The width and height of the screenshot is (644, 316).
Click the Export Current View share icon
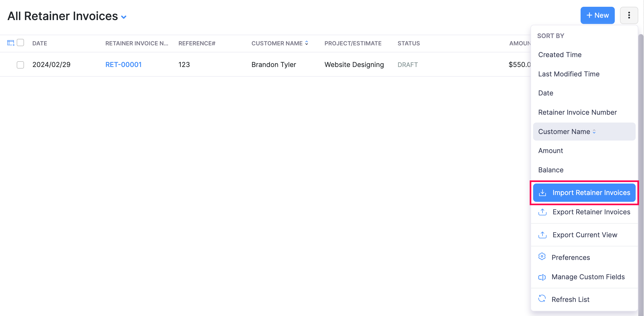(x=543, y=235)
